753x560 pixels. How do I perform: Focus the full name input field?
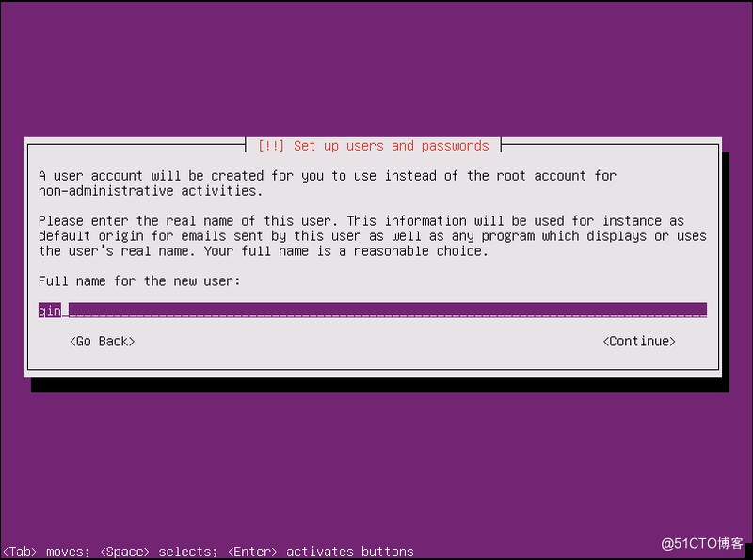click(372, 310)
